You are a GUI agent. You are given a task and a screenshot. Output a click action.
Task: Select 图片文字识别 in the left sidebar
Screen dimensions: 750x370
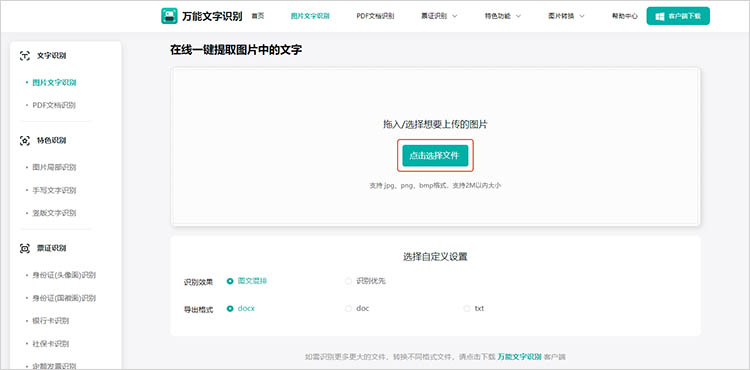point(54,83)
